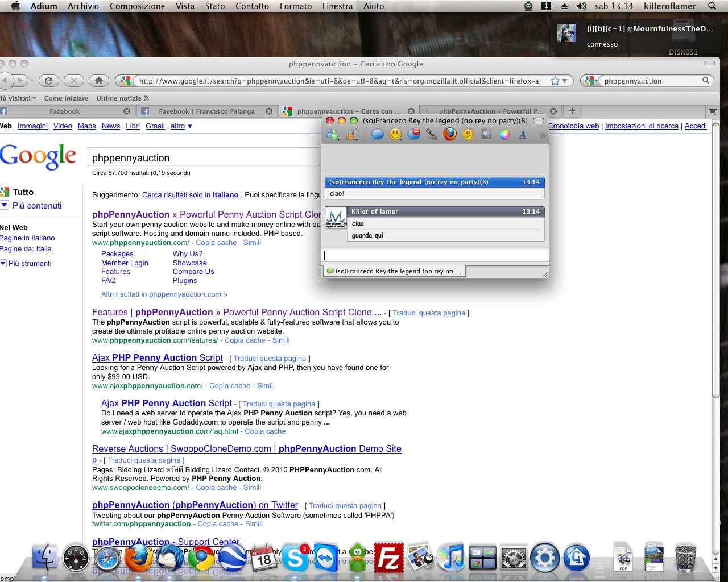Open 'Features | phpPennyAuction' result link

coord(237,313)
